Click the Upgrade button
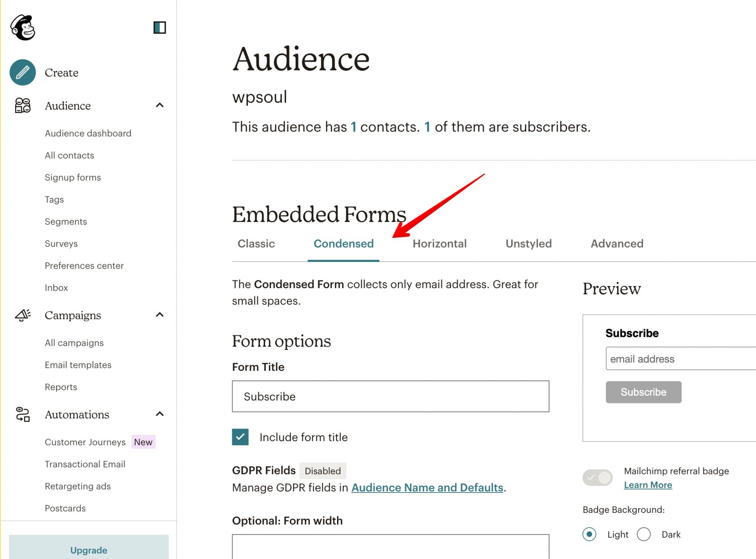This screenshot has width=756, height=559. (89, 550)
